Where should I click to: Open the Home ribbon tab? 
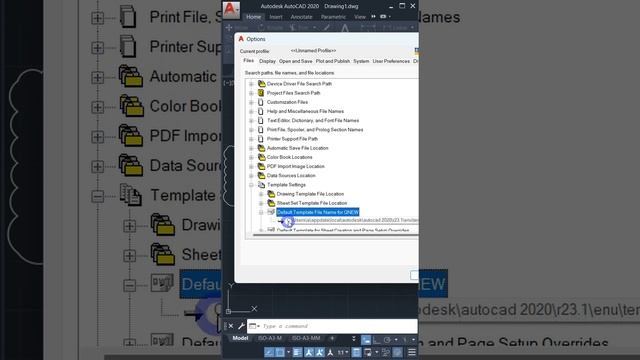click(253, 17)
